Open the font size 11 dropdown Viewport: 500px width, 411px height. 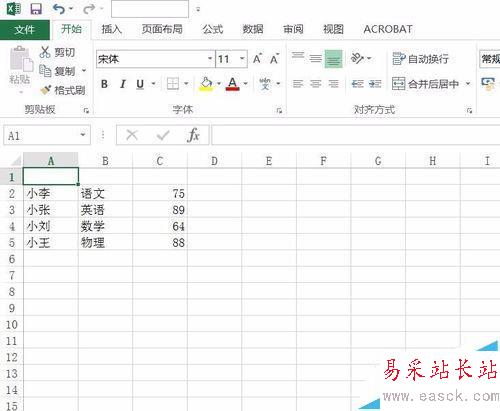click(x=242, y=59)
